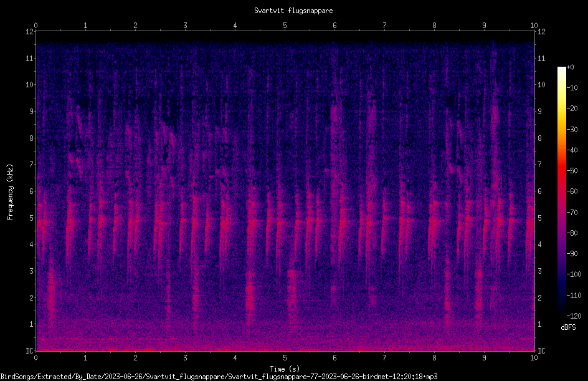Click the '8' tick on the bottom time axis
The image size is (588, 381).
(434, 358)
